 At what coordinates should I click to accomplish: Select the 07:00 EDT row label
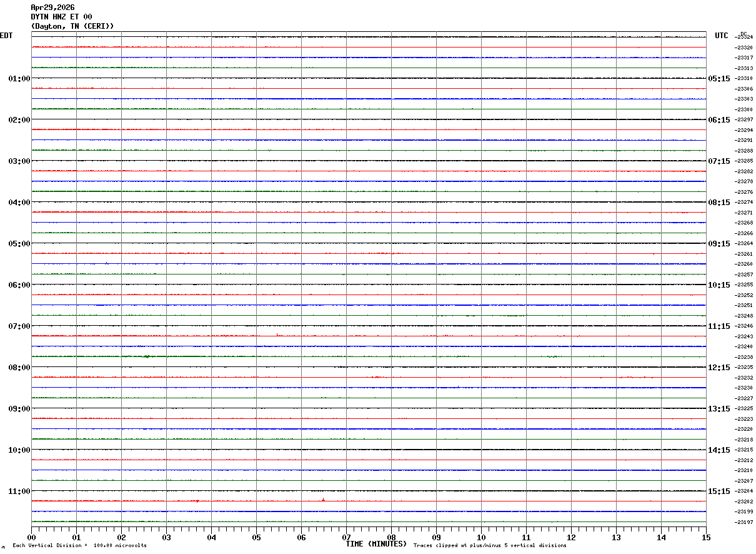click(x=19, y=326)
